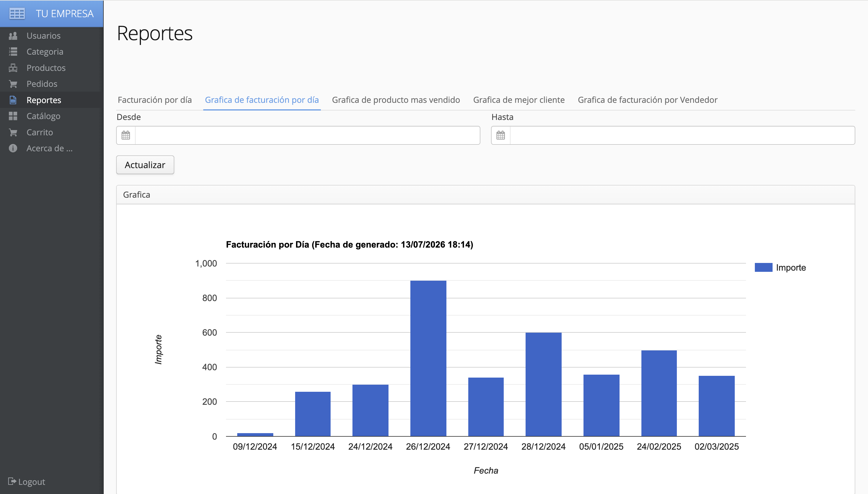Select the tallest bar for 26/12/2024

click(428, 358)
